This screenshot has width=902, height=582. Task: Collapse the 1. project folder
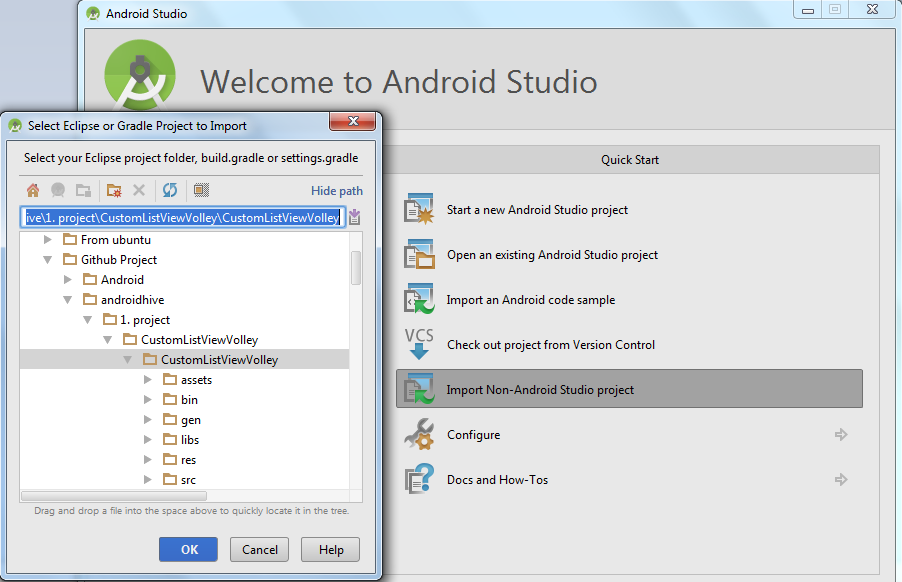[x=87, y=320]
